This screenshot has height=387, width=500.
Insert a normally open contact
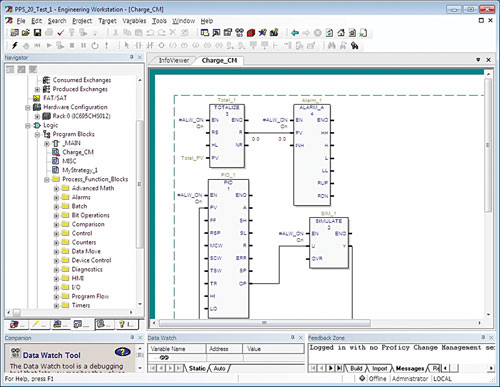tap(138, 45)
